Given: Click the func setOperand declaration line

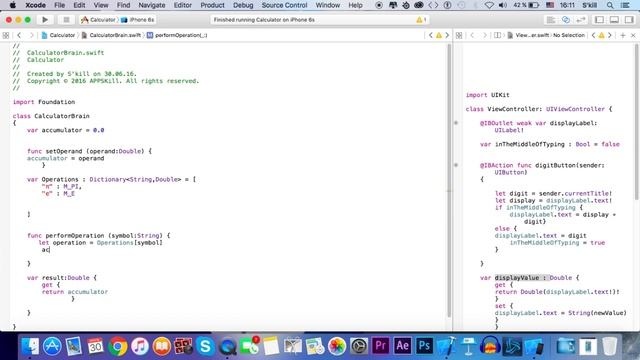Looking at the screenshot, I should [89, 151].
